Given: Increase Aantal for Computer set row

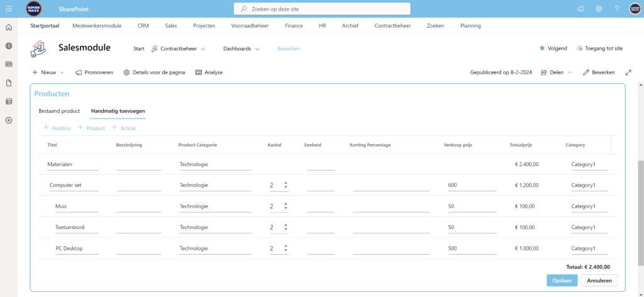Looking at the screenshot, I should [x=286, y=183].
